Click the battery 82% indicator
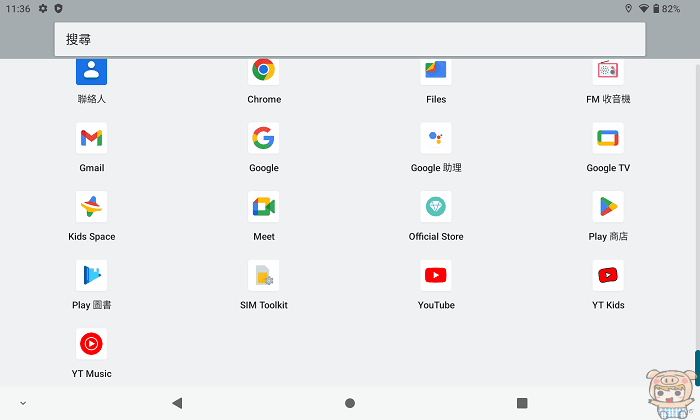This screenshot has width=700, height=420. click(667, 8)
